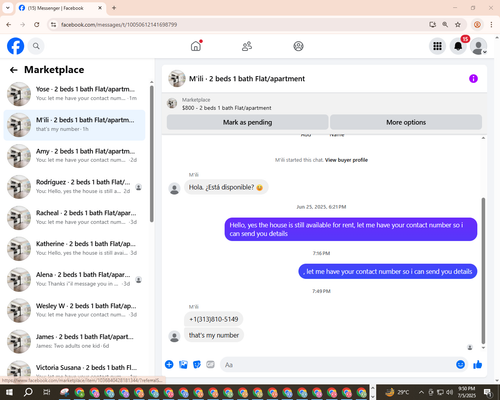Screen dimensions: 500x400
Task: Open Windows taskbar search
Action: (28, 392)
